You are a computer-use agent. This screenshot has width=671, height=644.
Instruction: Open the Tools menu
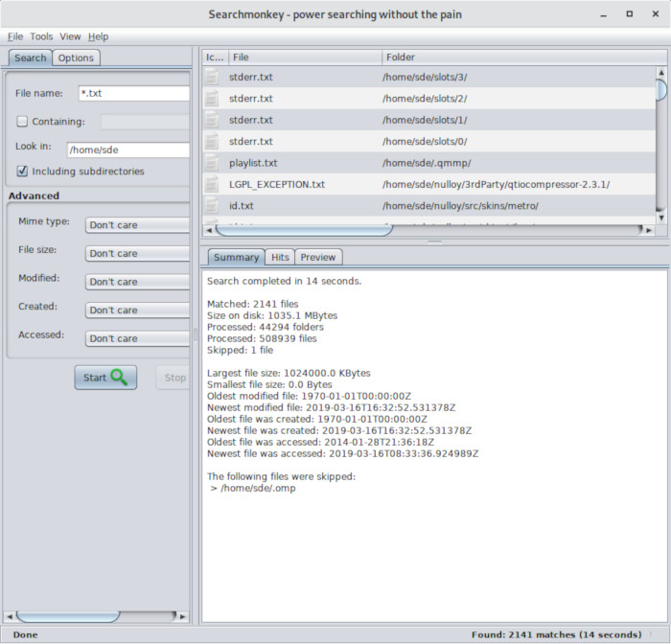tap(41, 36)
